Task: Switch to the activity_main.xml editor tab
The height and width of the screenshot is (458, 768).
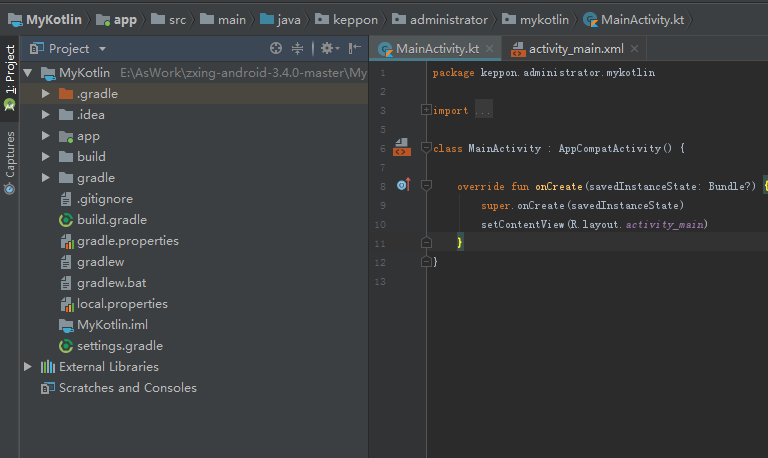Action: click(x=576, y=48)
